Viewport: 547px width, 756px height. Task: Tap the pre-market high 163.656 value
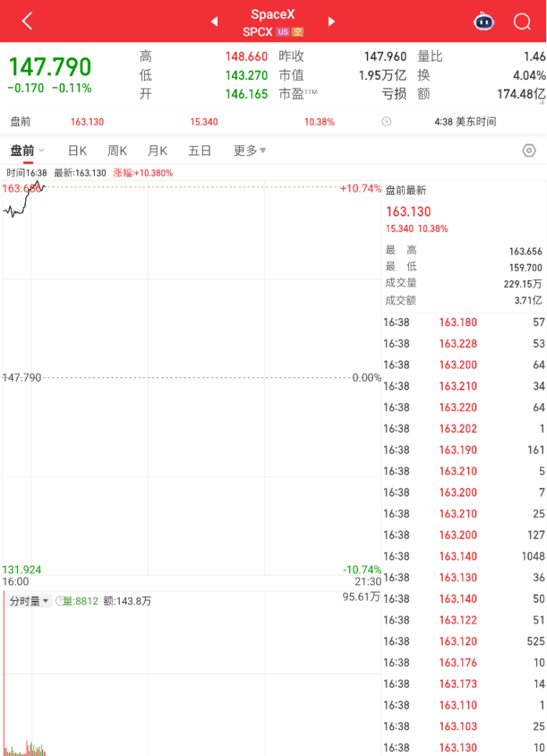525,251
